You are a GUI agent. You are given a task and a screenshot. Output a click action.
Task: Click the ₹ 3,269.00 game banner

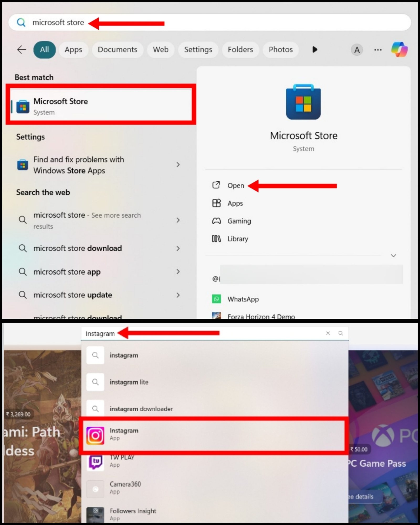42,436
